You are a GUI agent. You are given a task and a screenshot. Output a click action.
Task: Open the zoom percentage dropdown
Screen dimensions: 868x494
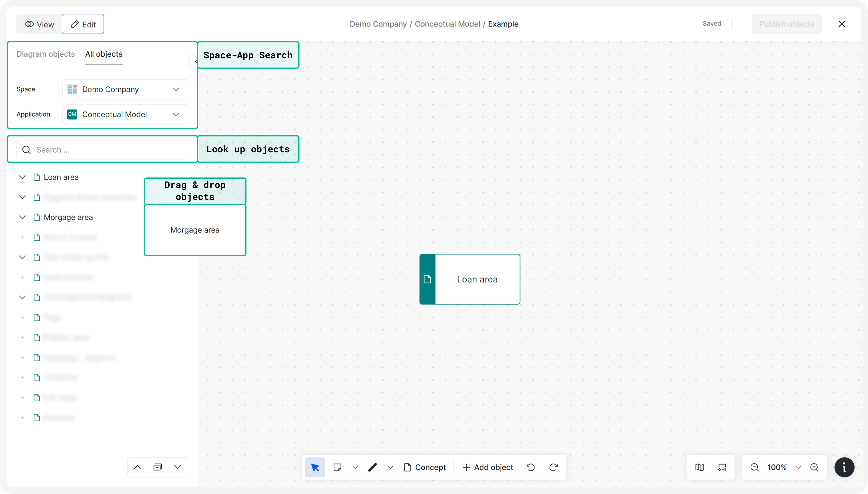(798, 467)
